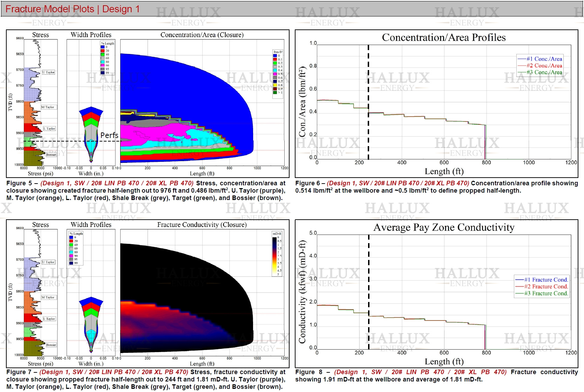This screenshot has width=584, height=392.
Task: Select the 'L Taylor' label in Figure 7 stress plot
Action: click(49, 319)
